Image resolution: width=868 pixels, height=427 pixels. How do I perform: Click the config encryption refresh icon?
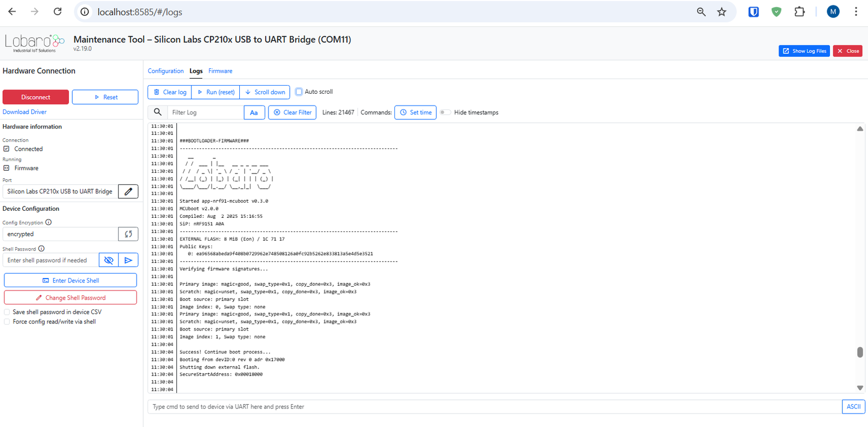click(x=128, y=234)
